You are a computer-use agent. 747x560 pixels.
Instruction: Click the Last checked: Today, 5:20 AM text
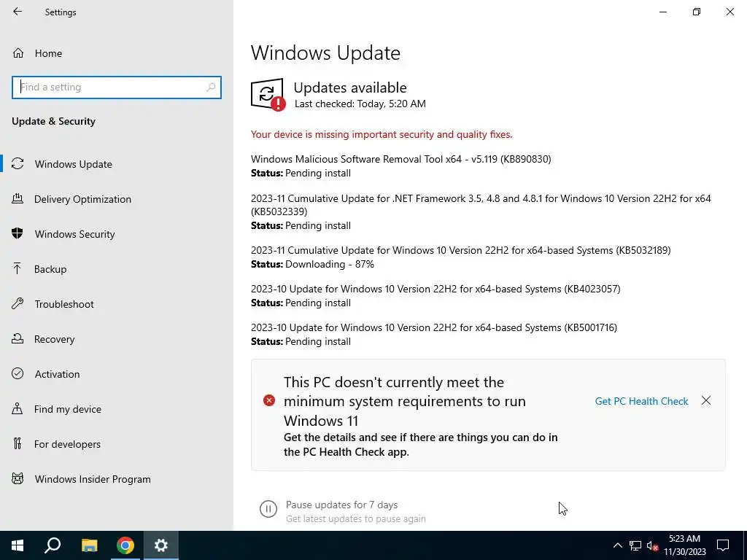click(360, 104)
